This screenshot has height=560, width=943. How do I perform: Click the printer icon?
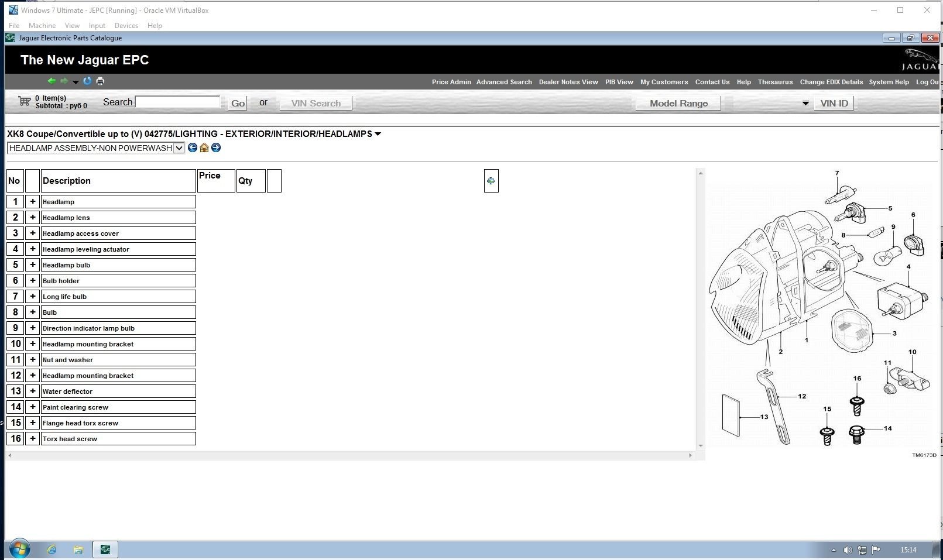point(100,81)
